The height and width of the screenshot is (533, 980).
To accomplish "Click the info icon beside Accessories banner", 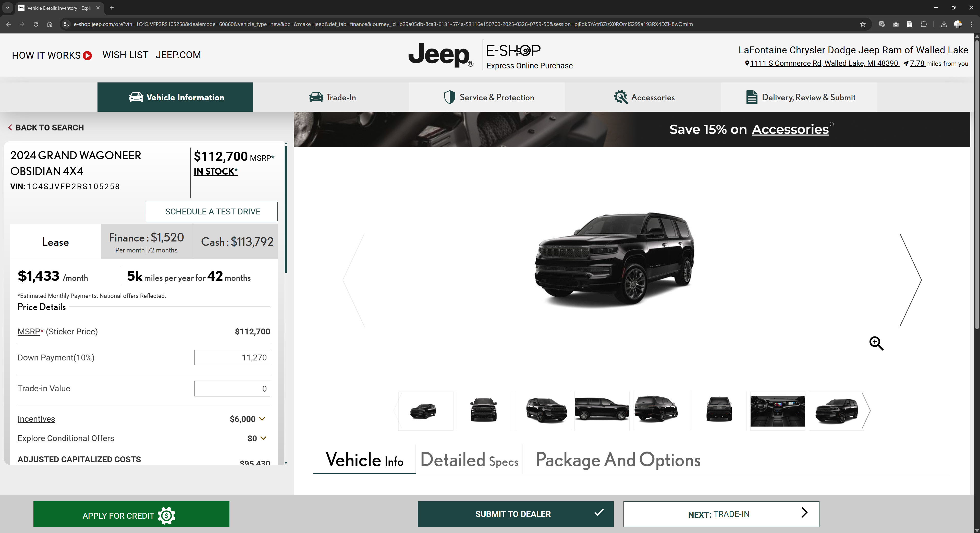I will pyautogui.click(x=832, y=124).
